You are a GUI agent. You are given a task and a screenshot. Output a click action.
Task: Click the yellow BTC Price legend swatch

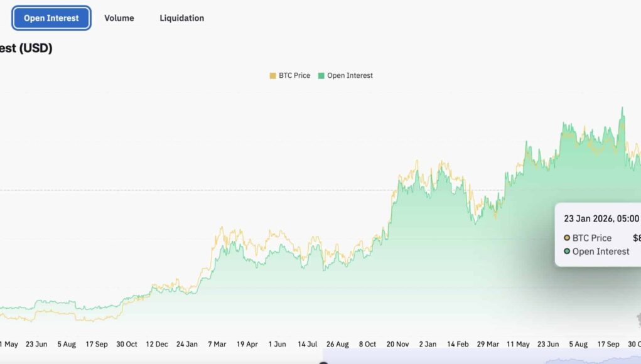pos(273,75)
